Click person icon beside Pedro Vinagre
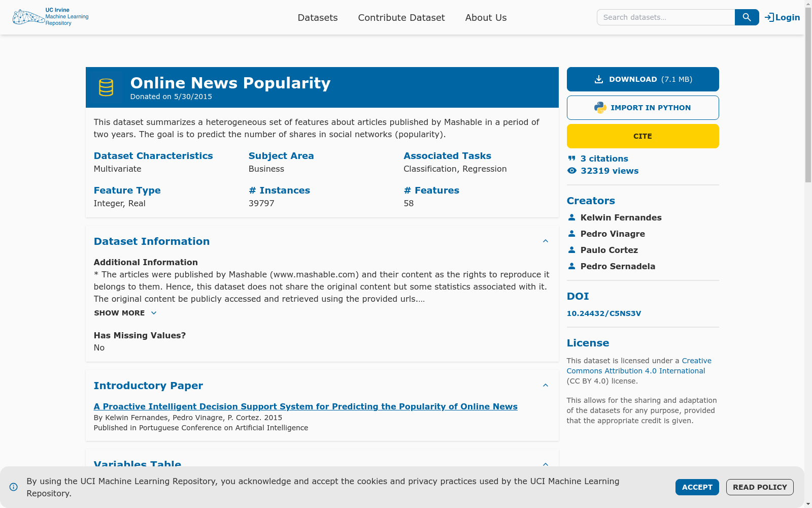 [x=572, y=234]
